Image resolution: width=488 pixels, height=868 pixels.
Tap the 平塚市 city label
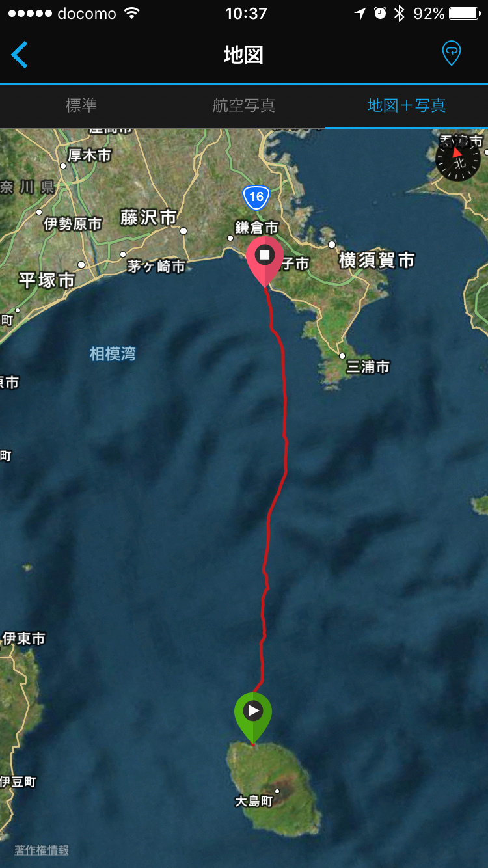pyautogui.click(x=46, y=280)
